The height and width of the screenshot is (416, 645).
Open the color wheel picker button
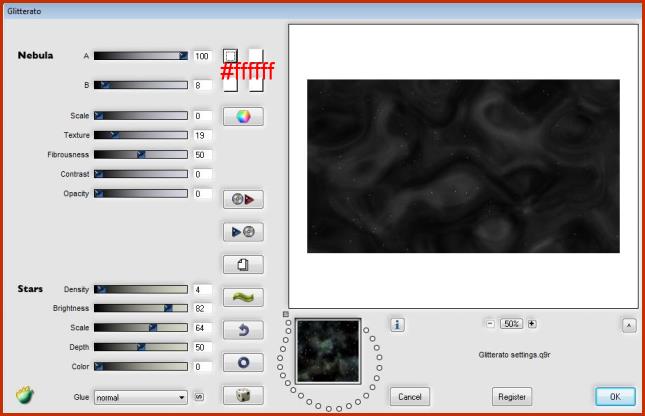[x=241, y=116]
